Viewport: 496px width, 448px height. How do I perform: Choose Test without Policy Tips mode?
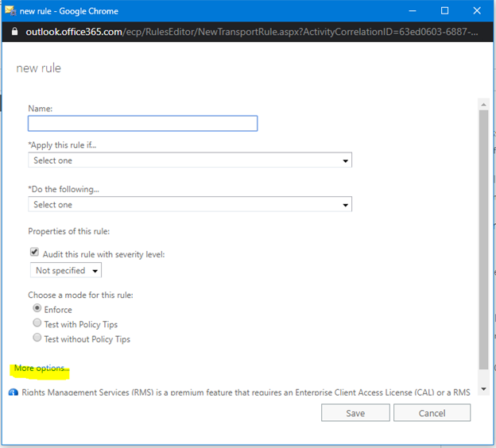pyautogui.click(x=37, y=338)
